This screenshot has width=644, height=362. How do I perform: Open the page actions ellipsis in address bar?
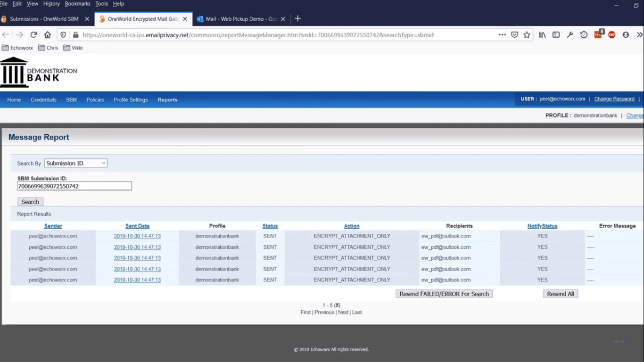[x=502, y=34]
